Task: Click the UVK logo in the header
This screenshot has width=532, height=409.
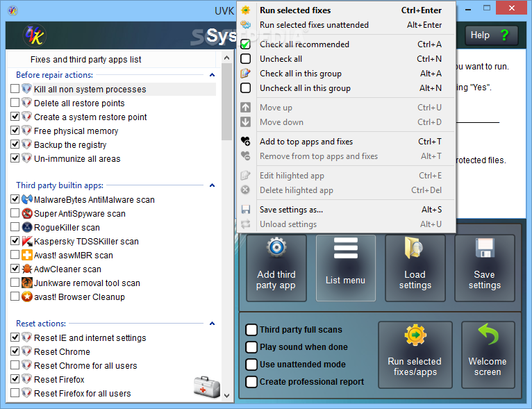Action: (x=34, y=35)
